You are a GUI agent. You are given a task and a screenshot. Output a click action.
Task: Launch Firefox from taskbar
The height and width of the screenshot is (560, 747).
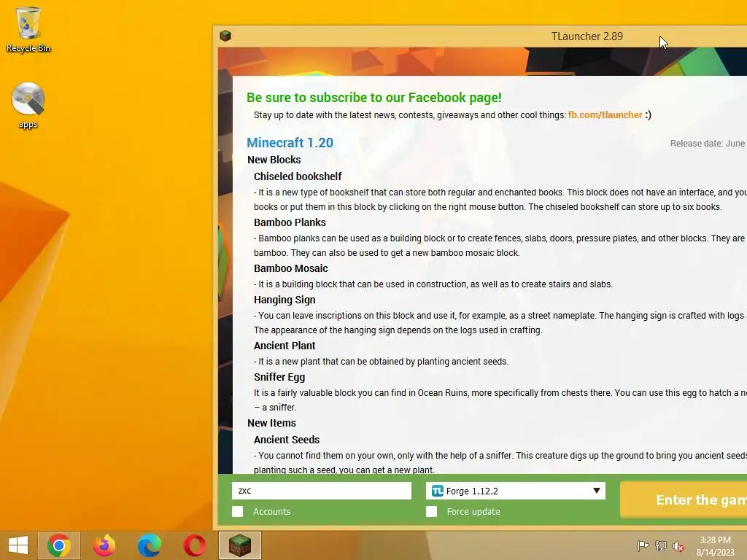pos(104,545)
